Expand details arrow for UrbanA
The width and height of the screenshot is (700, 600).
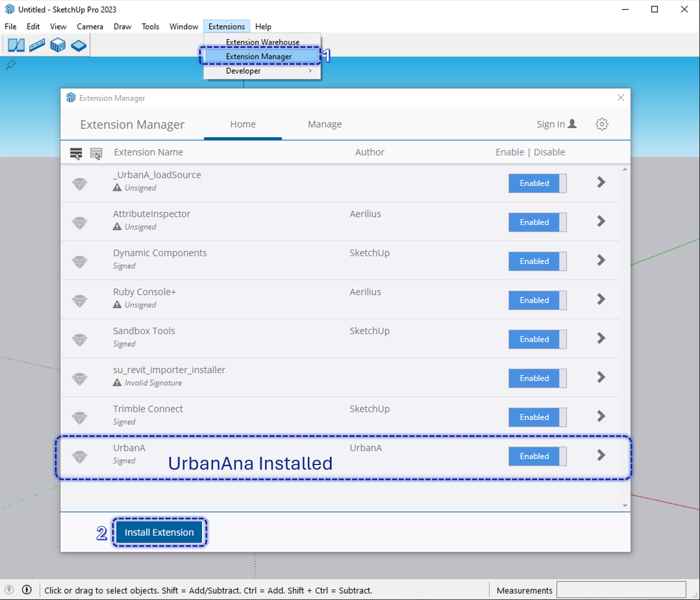click(x=601, y=455)
